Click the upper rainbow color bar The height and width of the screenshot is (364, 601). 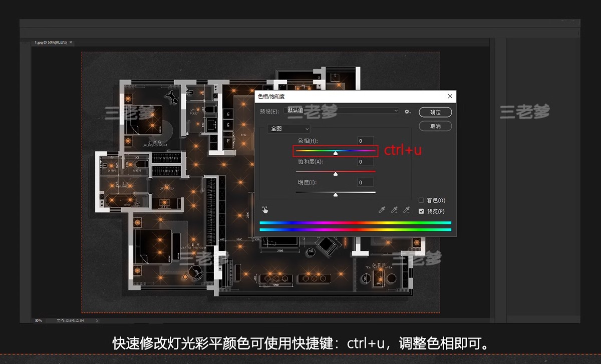pos(355,223)
